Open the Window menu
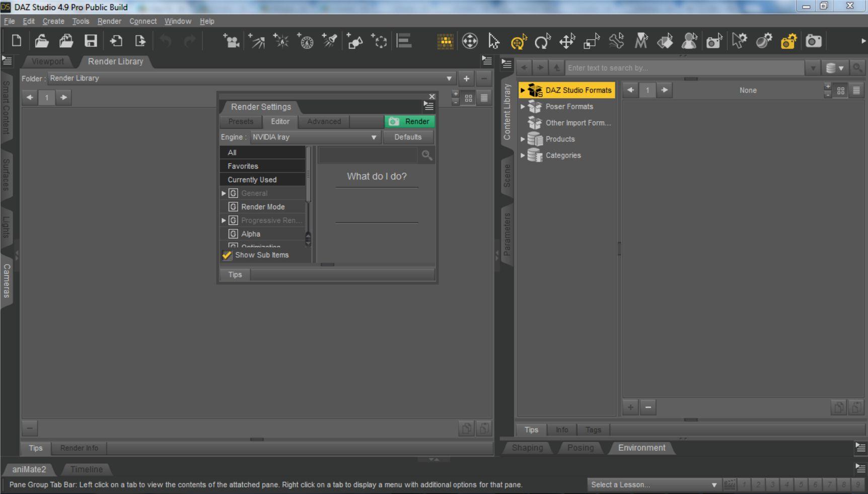The width and height of the screenshot is (868, 494). 178,21
